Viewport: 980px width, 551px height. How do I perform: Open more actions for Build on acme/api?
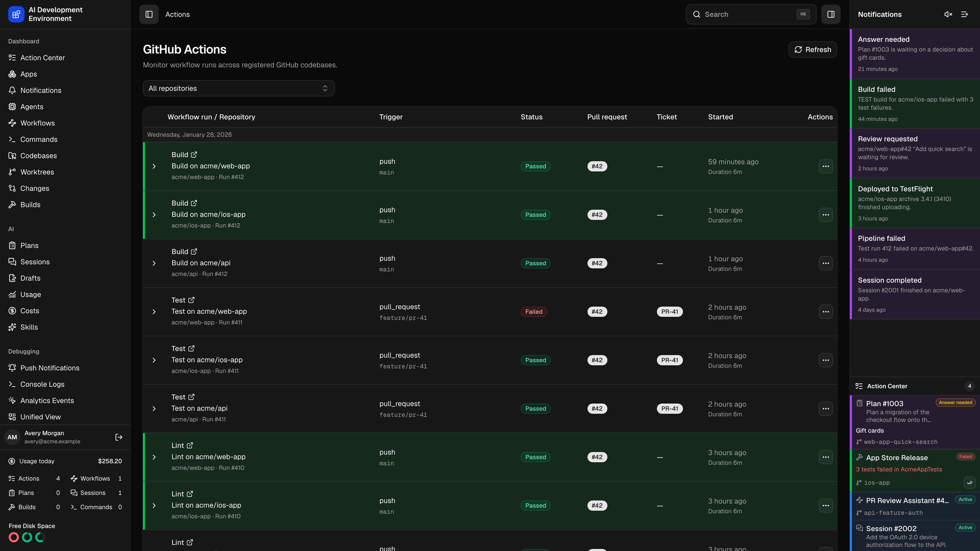tap(826, 263)
